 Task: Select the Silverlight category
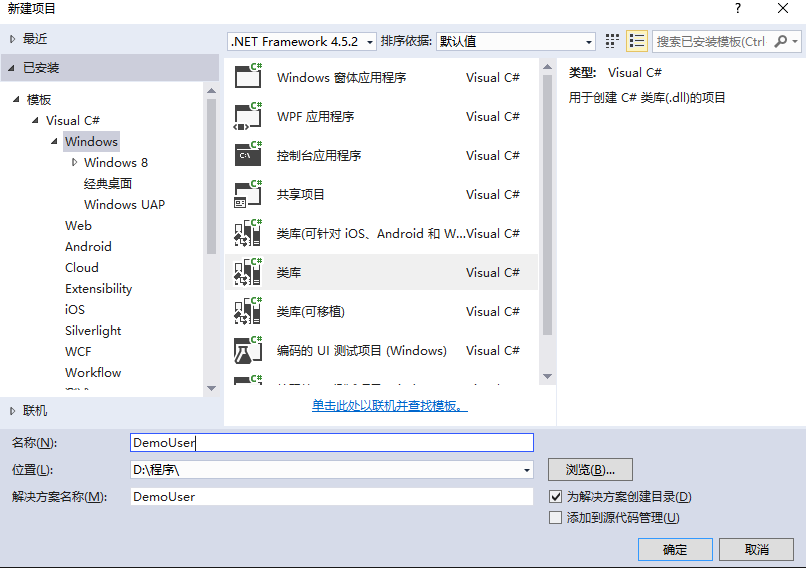pyautogui.click(x=93, y=331)
